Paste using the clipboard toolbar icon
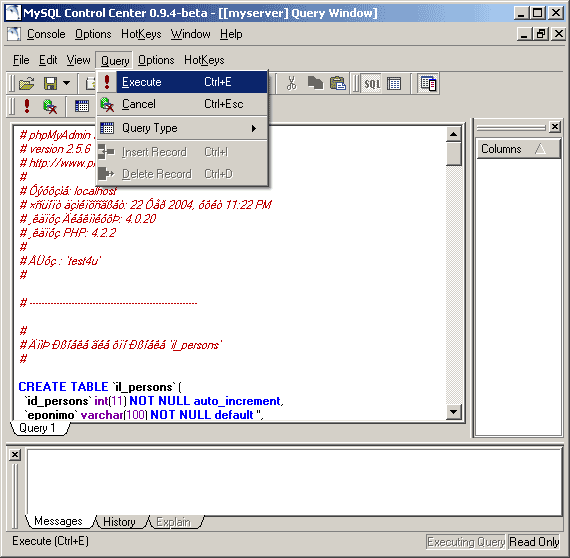570x558 pixels. click(x=338, y=83)
